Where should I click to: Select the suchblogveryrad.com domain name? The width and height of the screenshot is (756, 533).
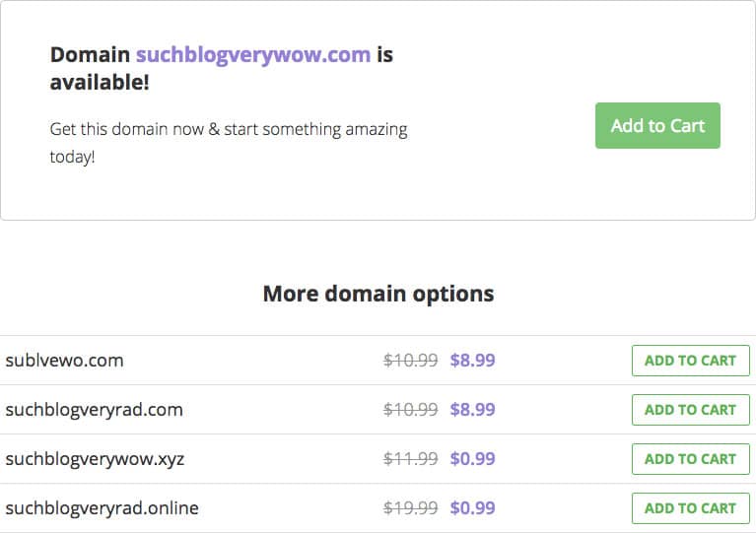pyautogui.click(x=94, y=410)
